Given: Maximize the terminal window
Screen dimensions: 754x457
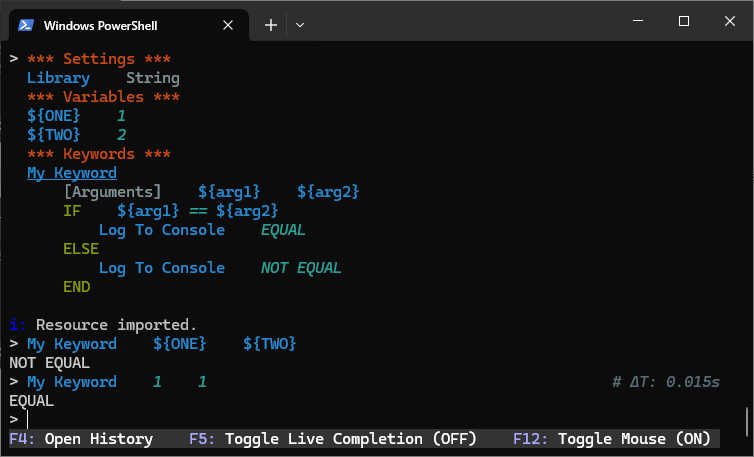Looking at the screenshot, I should click(x=684, y=21).
